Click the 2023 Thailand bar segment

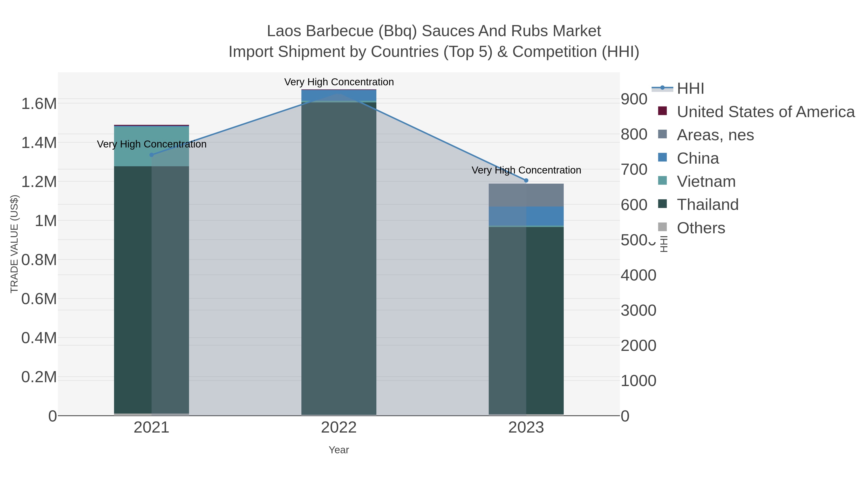(x=526, y=321)
